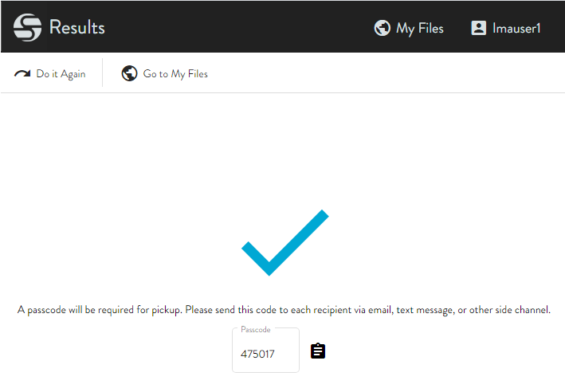This screenshot has height=392, width=565.
Task: Click the large blue checkmark
Action: [284, 242]
